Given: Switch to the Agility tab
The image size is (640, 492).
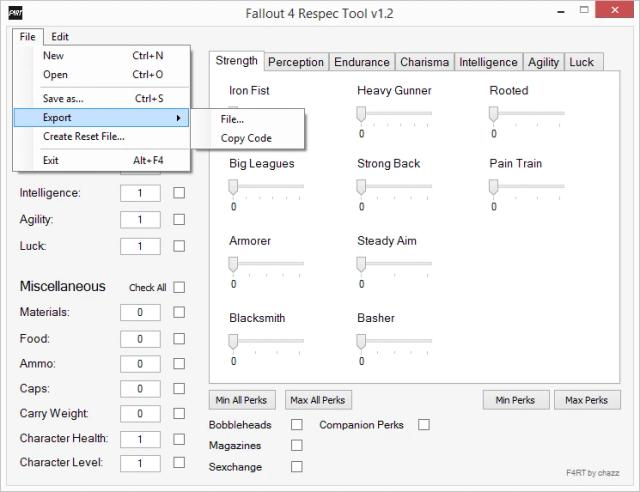Looking at the screenshot, I should [x=543, y=62].
